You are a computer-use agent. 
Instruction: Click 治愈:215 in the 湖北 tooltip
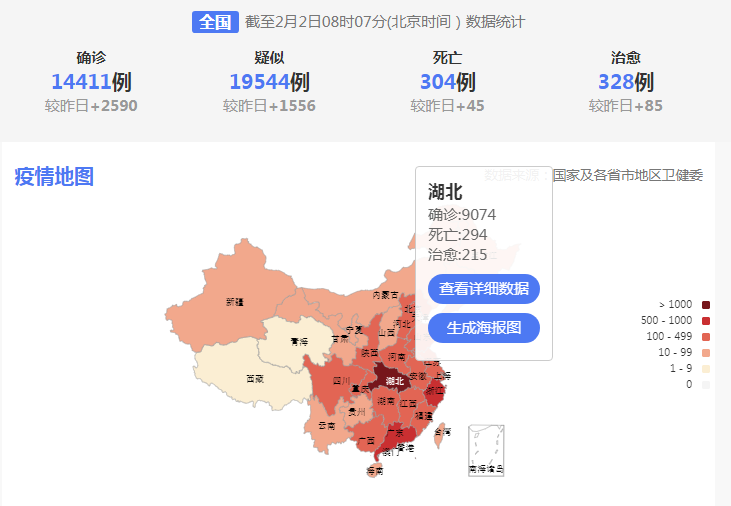pos(457,255)
